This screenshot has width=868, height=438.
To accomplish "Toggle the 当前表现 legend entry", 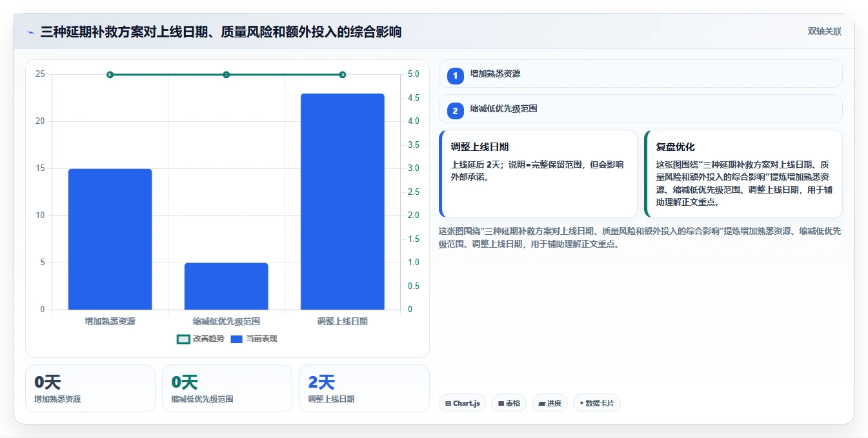I will pyautogui.click(x=254, y=339).
